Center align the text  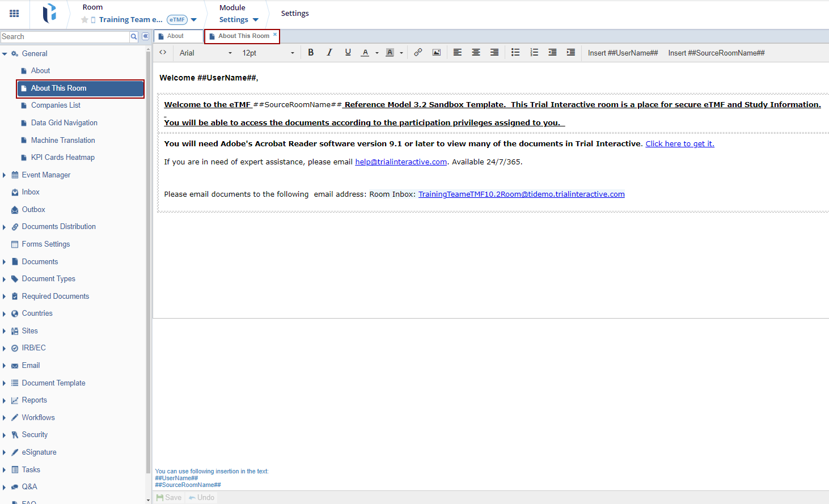click(476, 53)
